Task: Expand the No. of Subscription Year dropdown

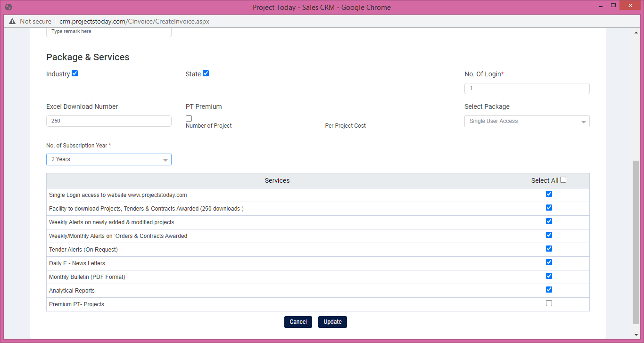Action: [x=108, y=160]
